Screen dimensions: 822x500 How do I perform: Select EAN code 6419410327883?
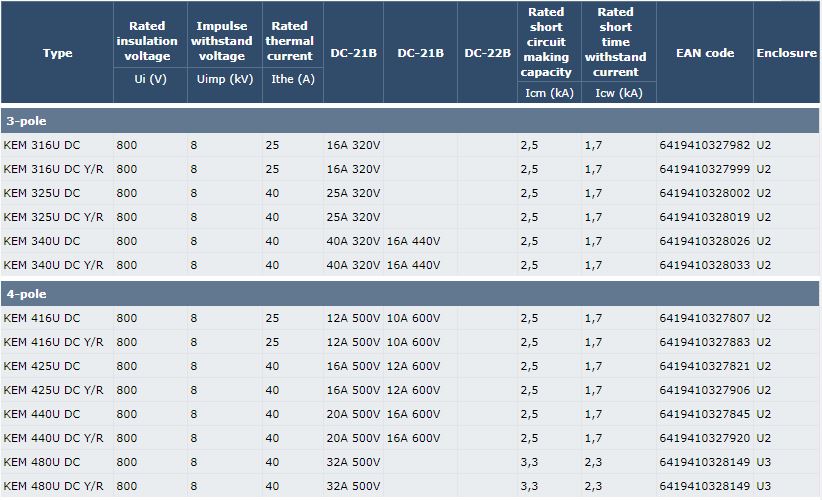(705, 342)
